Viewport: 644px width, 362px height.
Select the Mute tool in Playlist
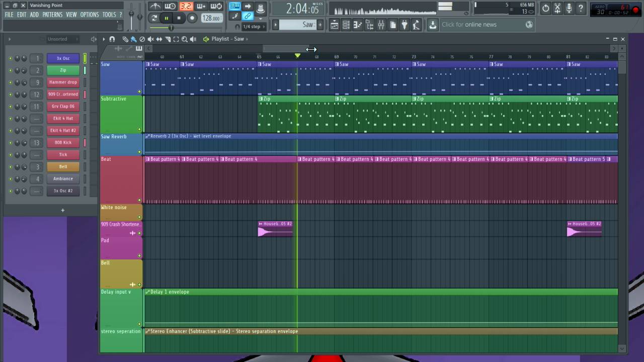[150, 39]
